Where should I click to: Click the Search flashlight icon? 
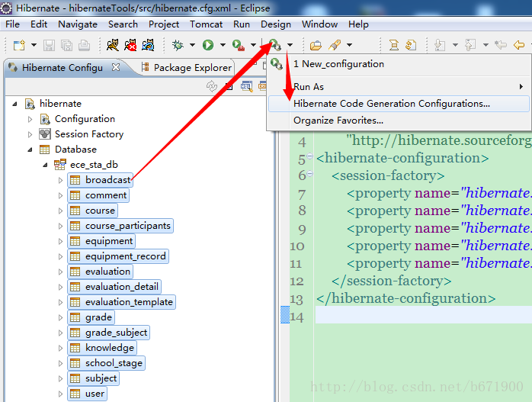(335, 45)
